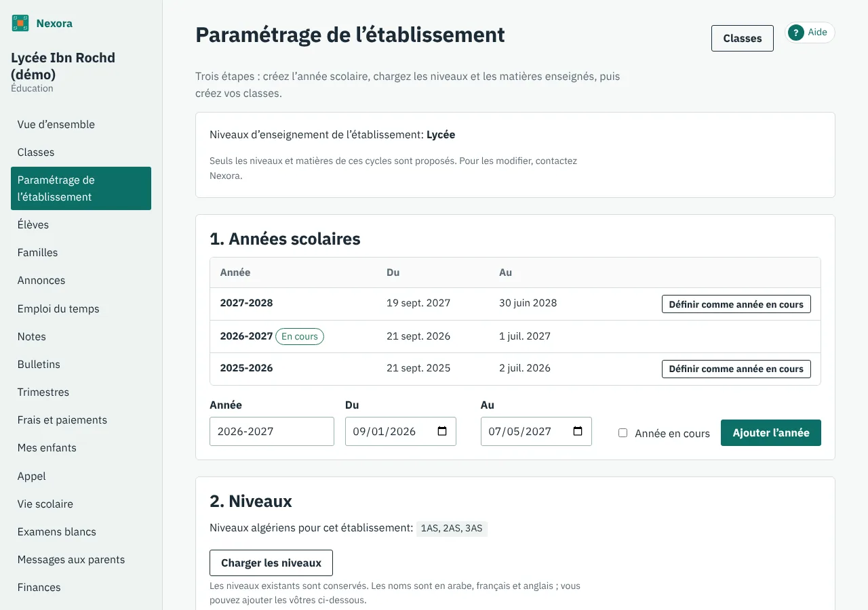Click the 1. Années scolaires heading
Viewport: 868px width, 610px height.
pyautogui.click(x=285, y=239)
